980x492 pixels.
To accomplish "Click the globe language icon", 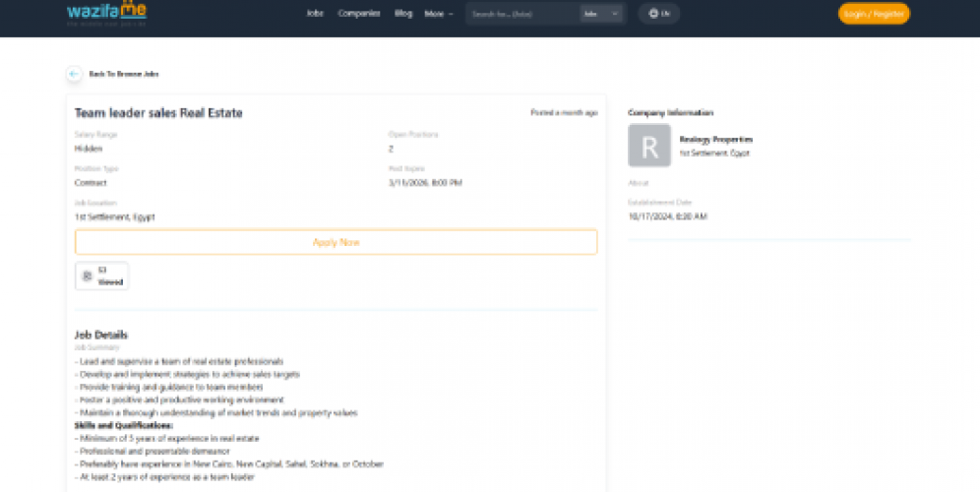I will [653, 13].
